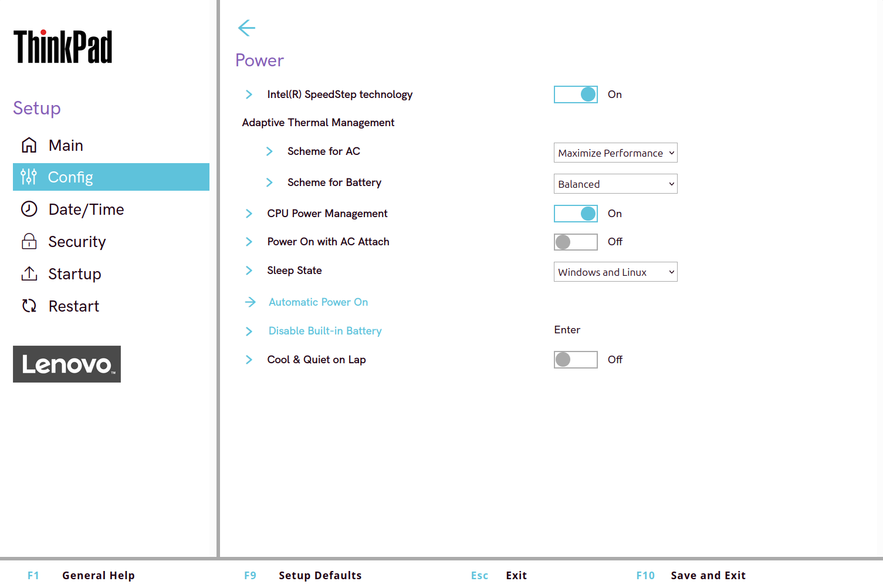Expand Intel SpeedStep technology chevron
The image size is (883, 588).
(x=249, y=94)
